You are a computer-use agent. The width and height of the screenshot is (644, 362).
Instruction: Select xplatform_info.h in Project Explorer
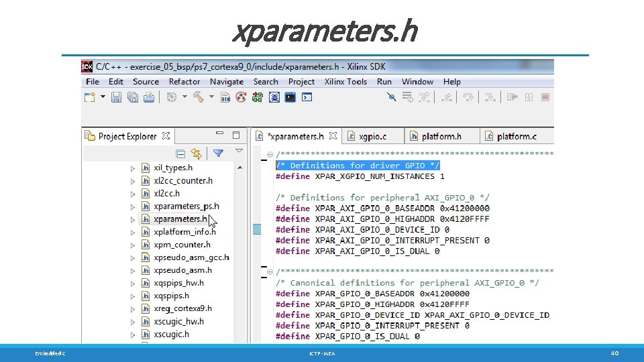tap(185, 232)
